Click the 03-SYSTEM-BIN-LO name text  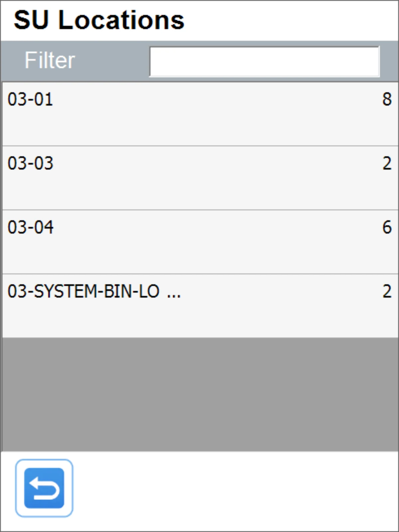(83, 291)
